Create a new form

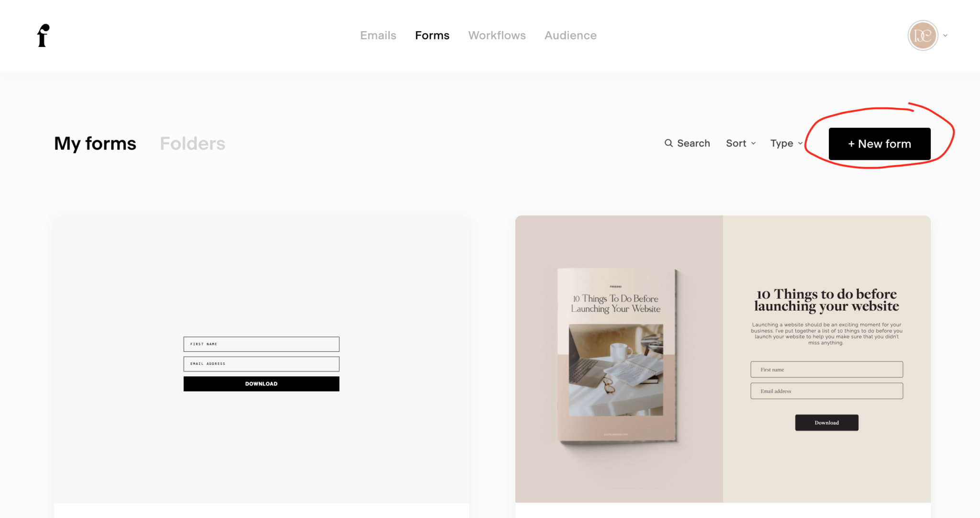(880, 143)
